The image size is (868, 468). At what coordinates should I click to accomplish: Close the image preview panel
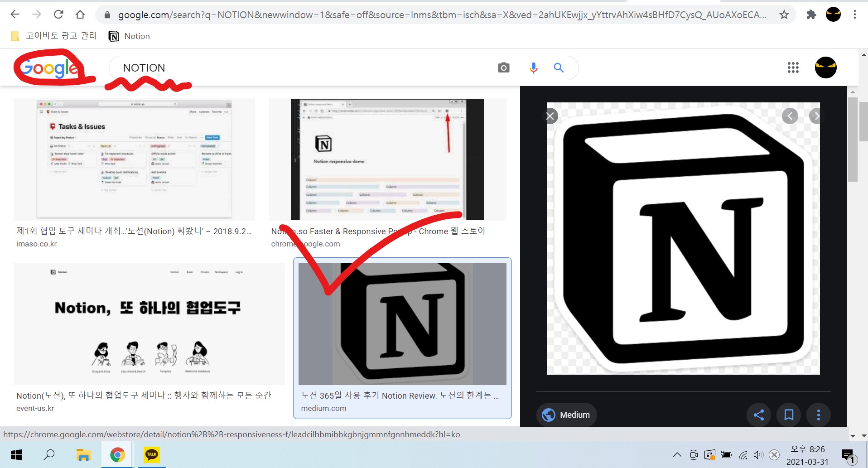550,116
